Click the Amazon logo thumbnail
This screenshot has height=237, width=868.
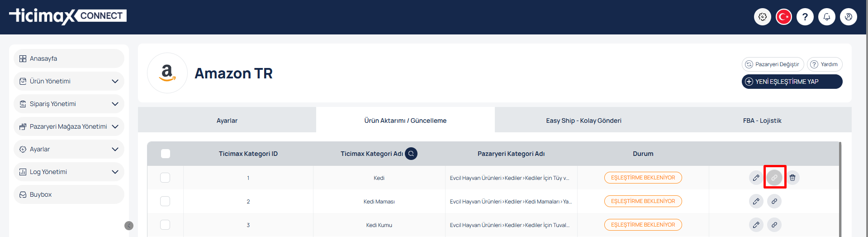tap(167, 73)
